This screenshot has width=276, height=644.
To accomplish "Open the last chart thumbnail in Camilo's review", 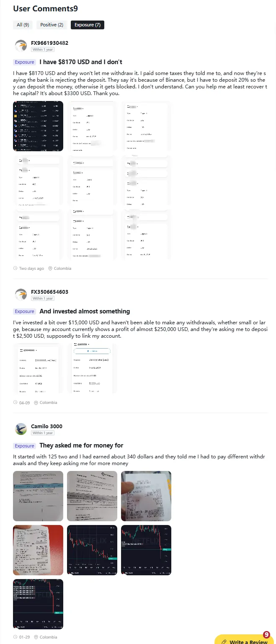I will [38, 604].
